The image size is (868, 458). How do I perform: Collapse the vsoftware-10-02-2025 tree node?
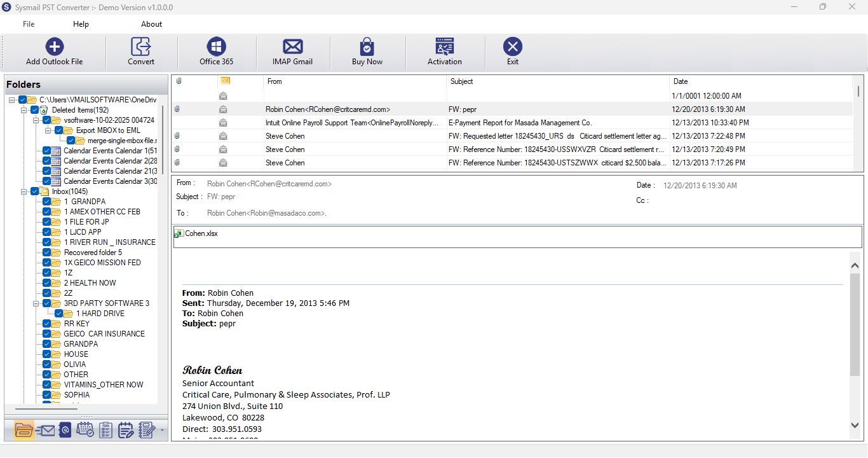click(36, 120)
